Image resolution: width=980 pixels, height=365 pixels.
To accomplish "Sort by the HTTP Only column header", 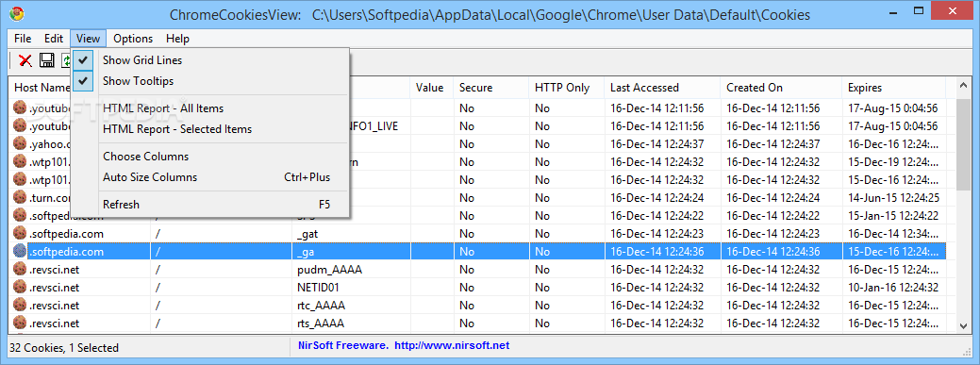I will point(567,88).
